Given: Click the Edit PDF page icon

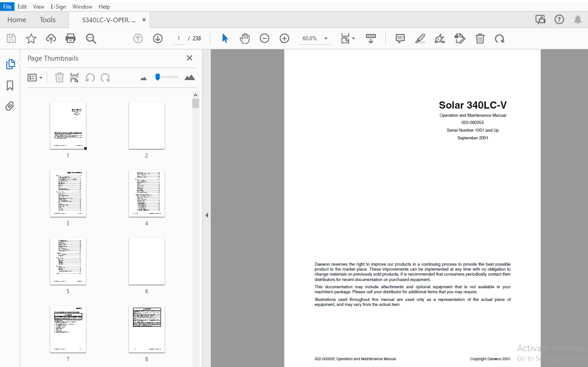Looking at the screenshot, I should [x=460, y=38].
